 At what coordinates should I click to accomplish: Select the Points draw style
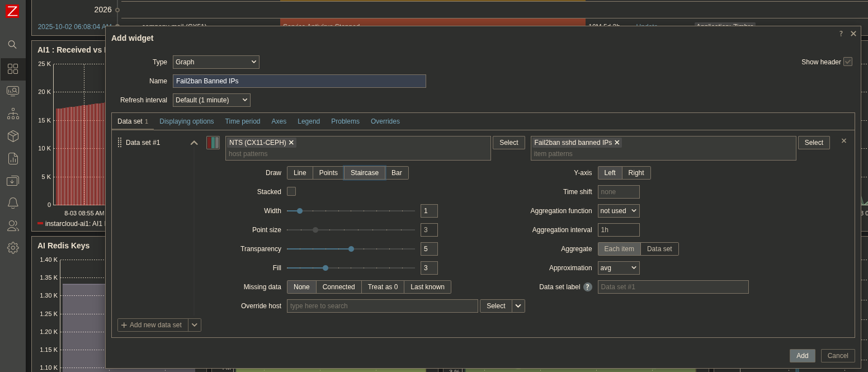328,173
